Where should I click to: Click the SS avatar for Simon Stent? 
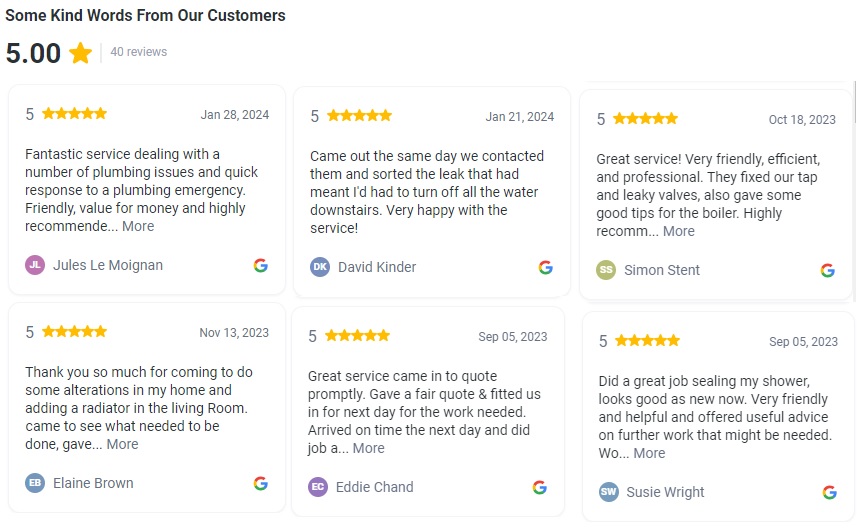[606, 270]
